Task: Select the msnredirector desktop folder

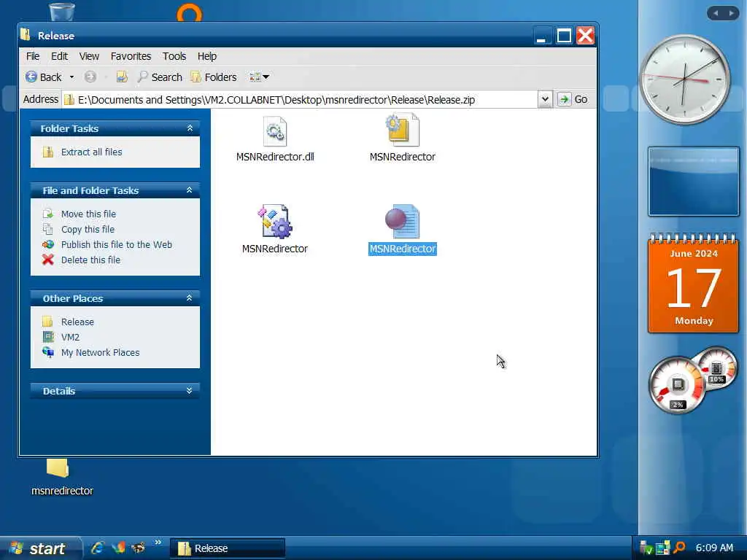Action: pyautogui.click(x=62, y=477)
